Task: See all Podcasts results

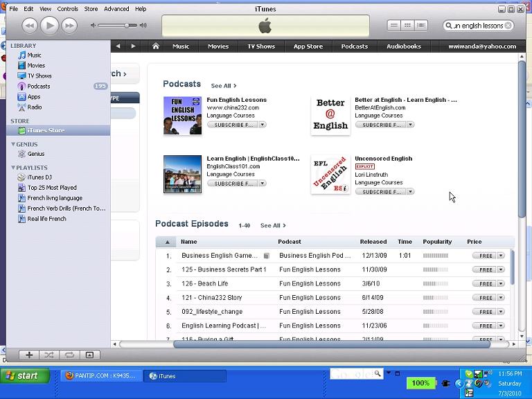Action: [224, 86]
